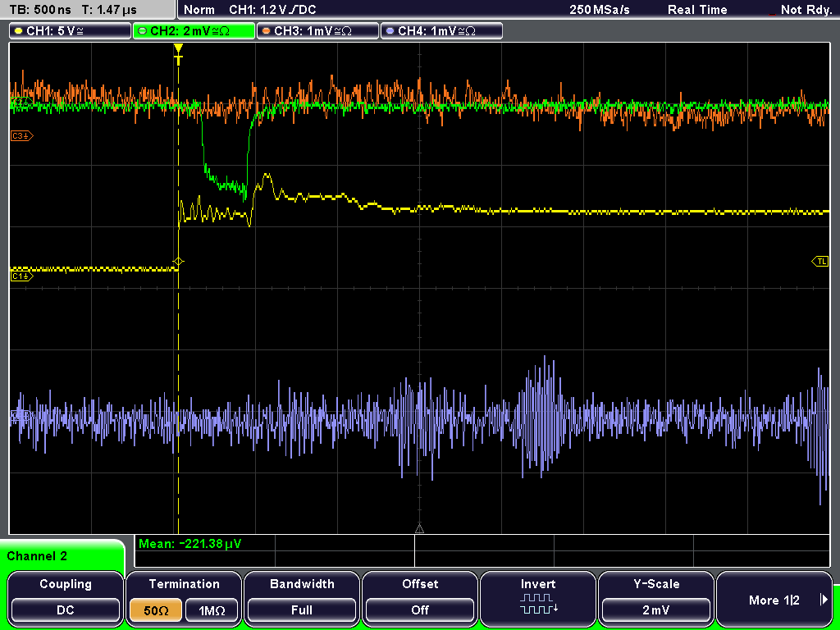This screenshot has width=840, height=630.
Task: Click the TB: 500 ns timebase readout
Action: [41, 10]
